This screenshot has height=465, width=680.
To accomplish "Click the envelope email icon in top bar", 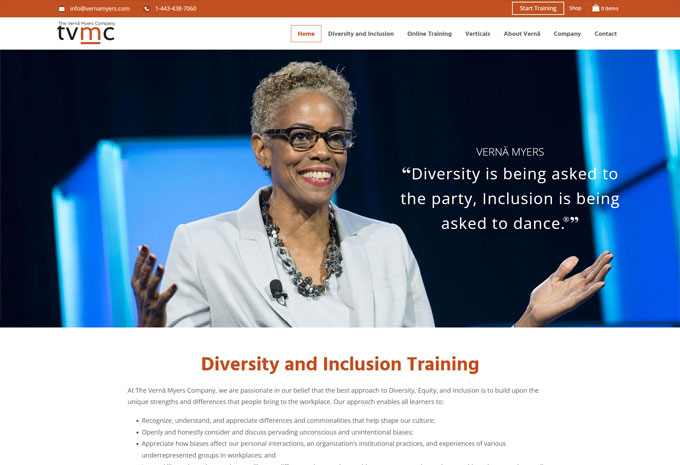I will point(62,9).
